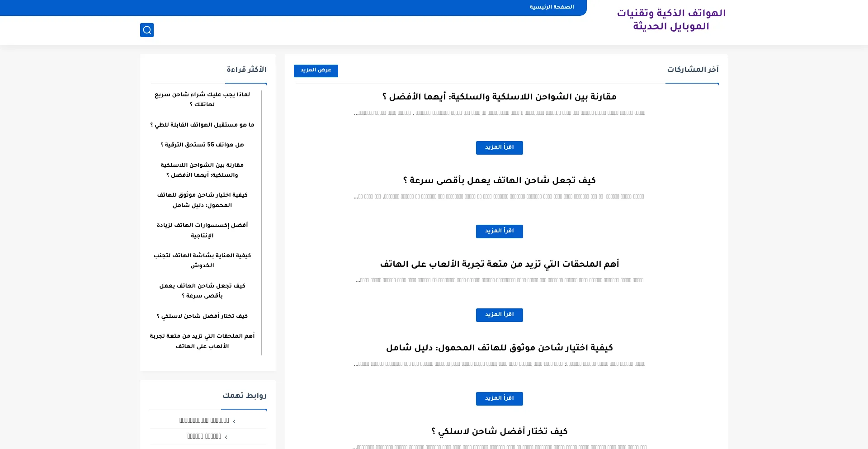Open the الصفحة الرئيسية menu item
The height and width of the screenshot is (449, 868).
[552, 7]
